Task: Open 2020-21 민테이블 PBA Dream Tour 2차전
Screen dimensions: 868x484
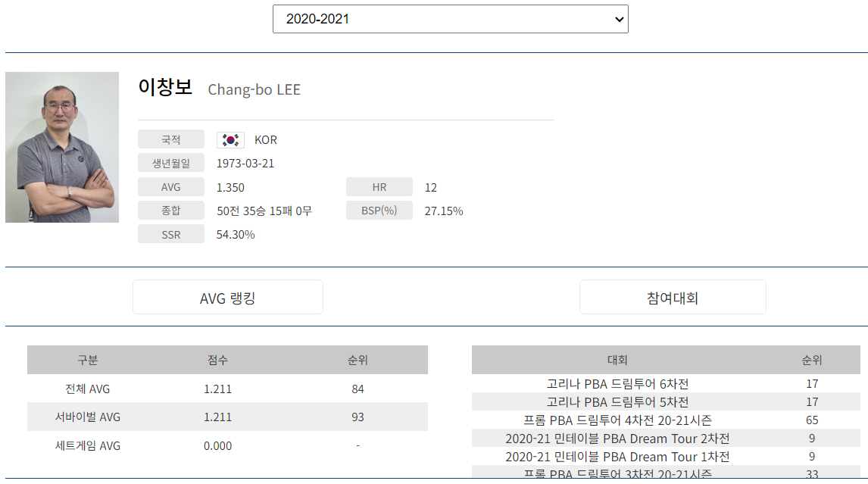Action: click(617, 439)
